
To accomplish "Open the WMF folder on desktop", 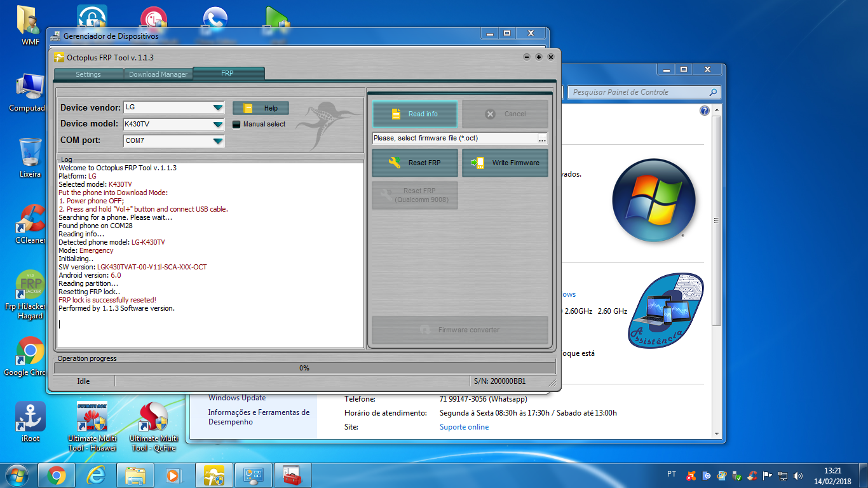I will (30, 25).
